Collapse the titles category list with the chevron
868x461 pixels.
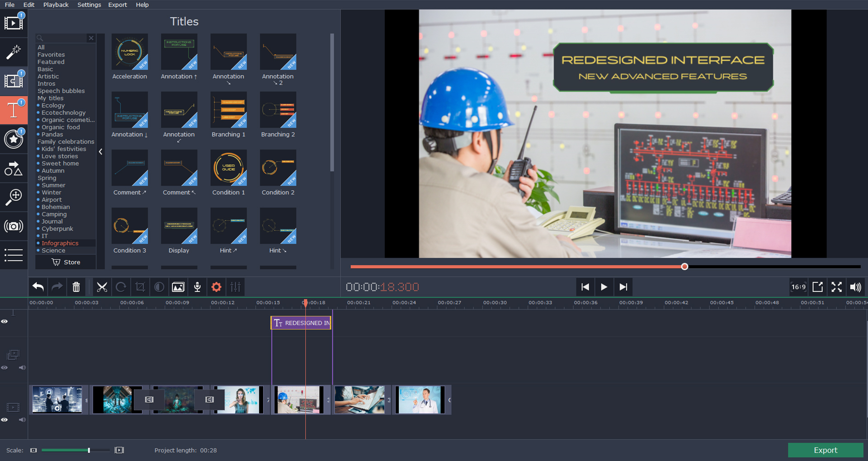(x=100, y=152)
